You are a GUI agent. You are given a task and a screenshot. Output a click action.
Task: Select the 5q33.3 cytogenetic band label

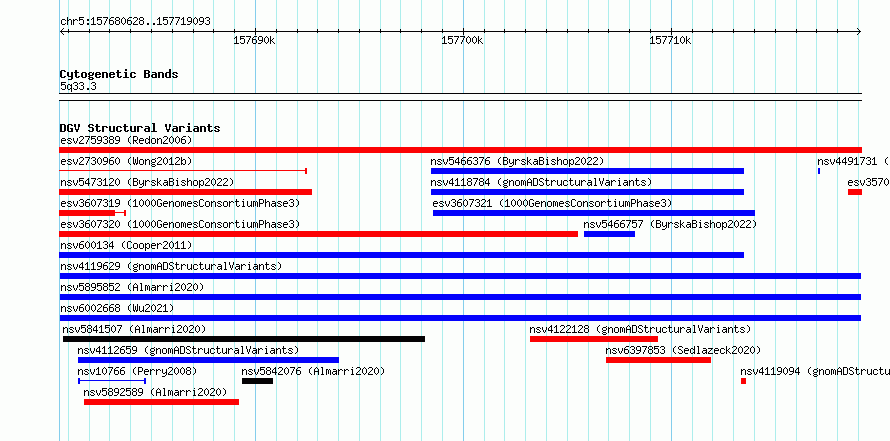pos(78,87)
